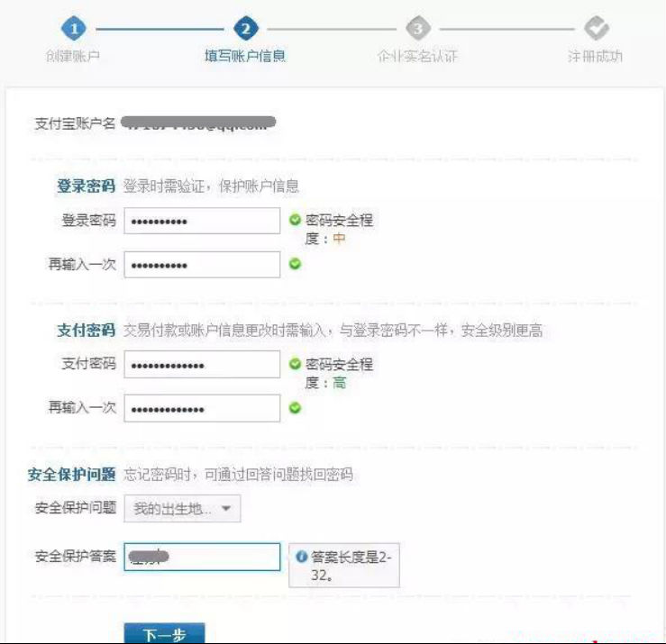The width and height of the screenshot is (666, 644).
Task: Click text 登录时需验证，保护账户信息
Action: point(211,186)
